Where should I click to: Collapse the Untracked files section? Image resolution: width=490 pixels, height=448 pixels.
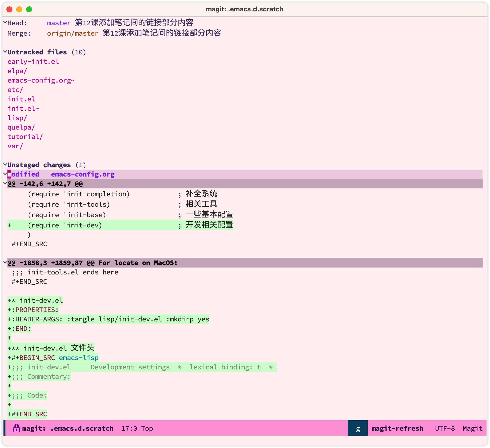pos(5,52)
